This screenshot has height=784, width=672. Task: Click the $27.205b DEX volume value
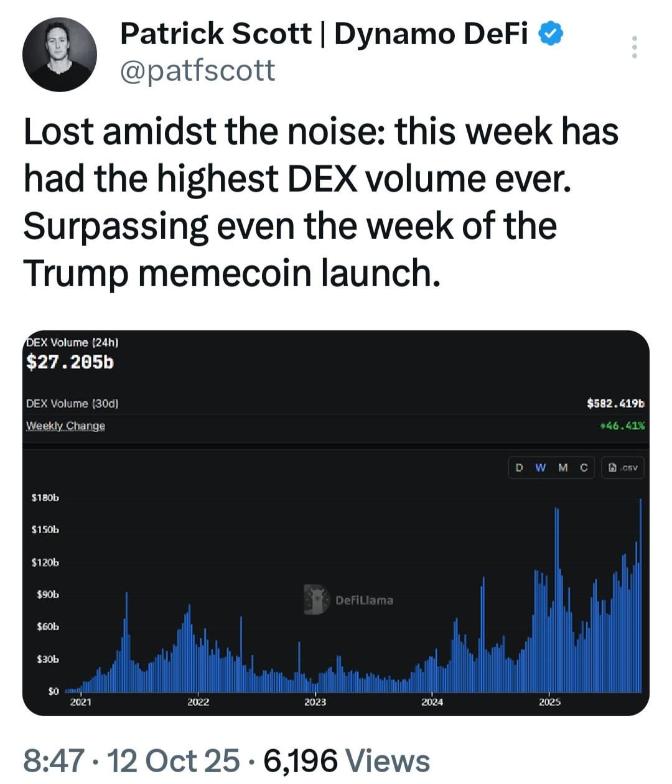pyautogui.click(x=70, y=362)
